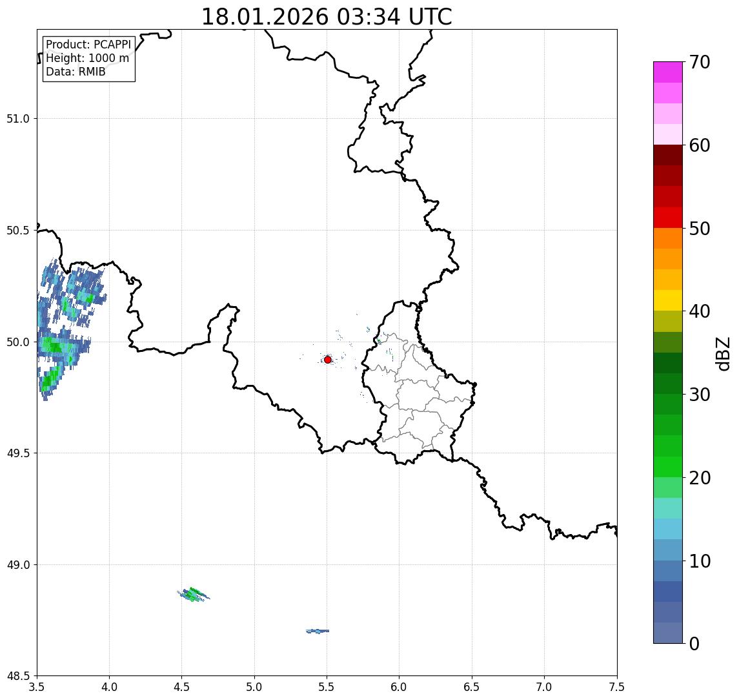
Task: Click the longitude axis label 6.0
Action: tap(400, 687)
